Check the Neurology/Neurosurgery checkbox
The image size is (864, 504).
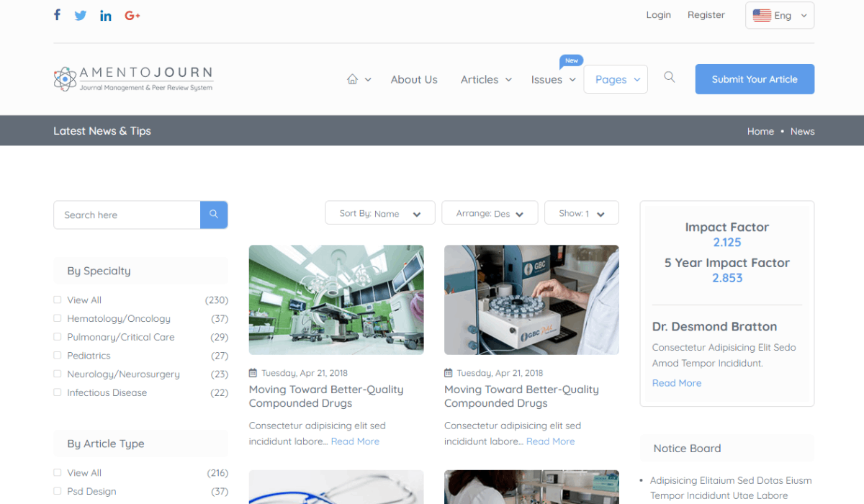(x=57, y=374)
